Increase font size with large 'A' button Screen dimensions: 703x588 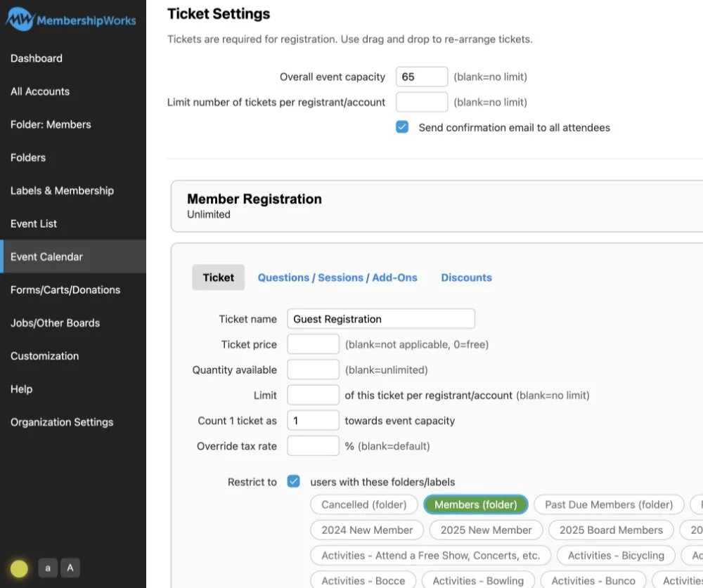tap(70, 568)
